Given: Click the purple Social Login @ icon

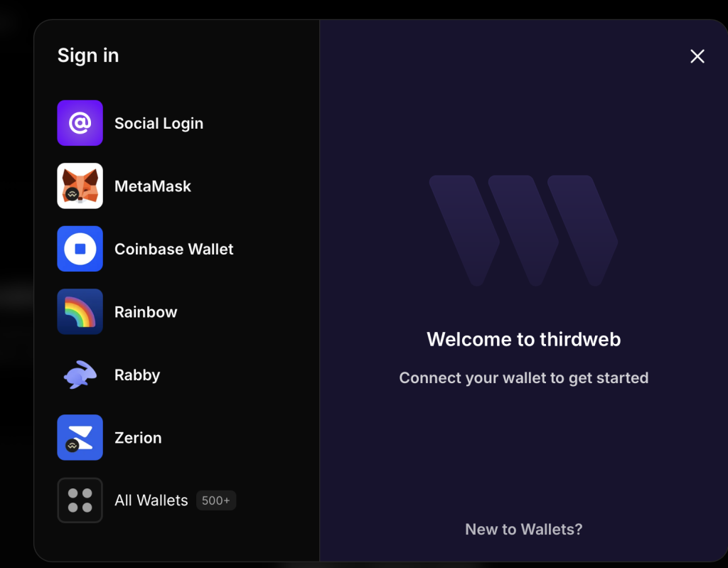Looking at the screenshot, I should tap(80, 123).
